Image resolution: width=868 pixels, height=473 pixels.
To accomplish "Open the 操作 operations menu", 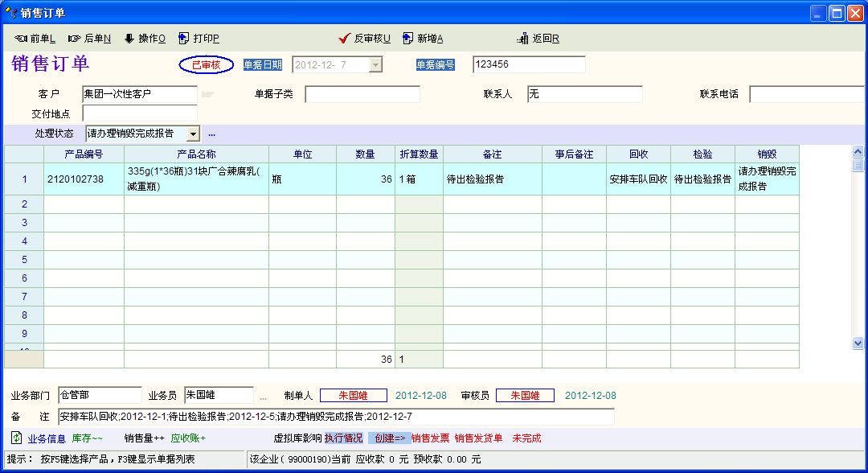I will point(129,39).
